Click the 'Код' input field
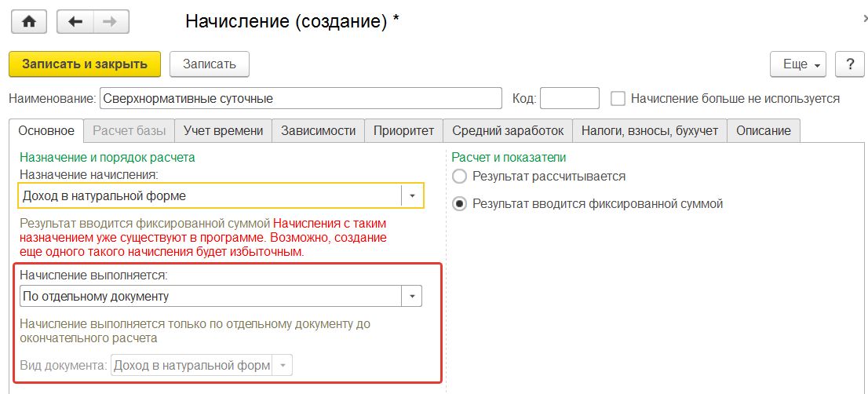This screenshot has height=394, width=868. pos(569,99)
